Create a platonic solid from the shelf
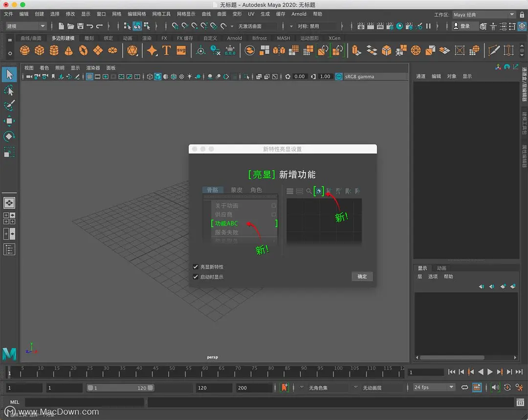This screenshot has width=528, height=420. pos(132,50)
